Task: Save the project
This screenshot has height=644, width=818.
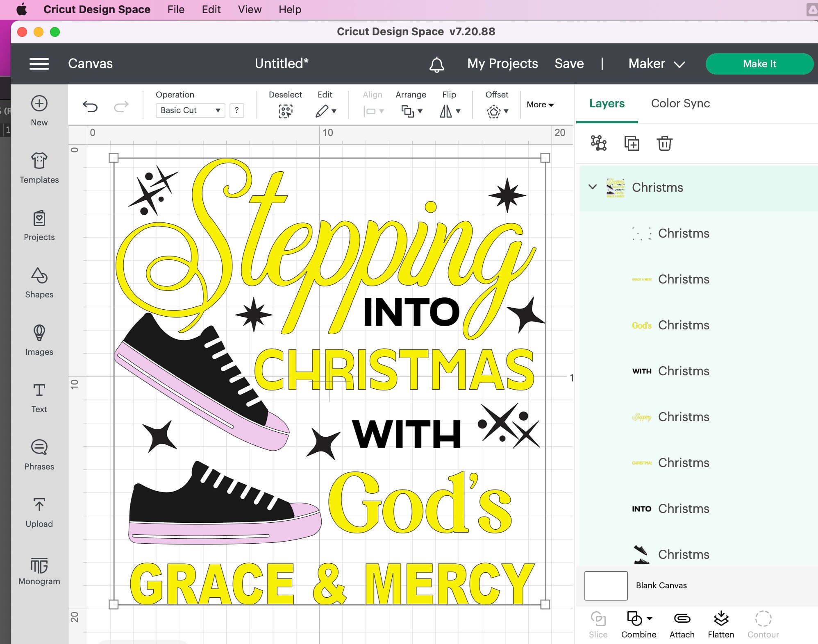Action: (569, 63)
